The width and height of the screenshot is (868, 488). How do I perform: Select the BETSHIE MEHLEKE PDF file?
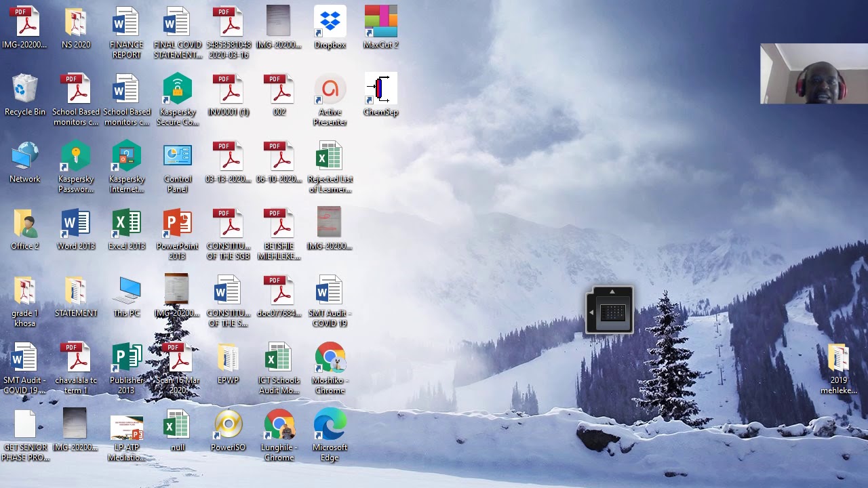(279, 234)
